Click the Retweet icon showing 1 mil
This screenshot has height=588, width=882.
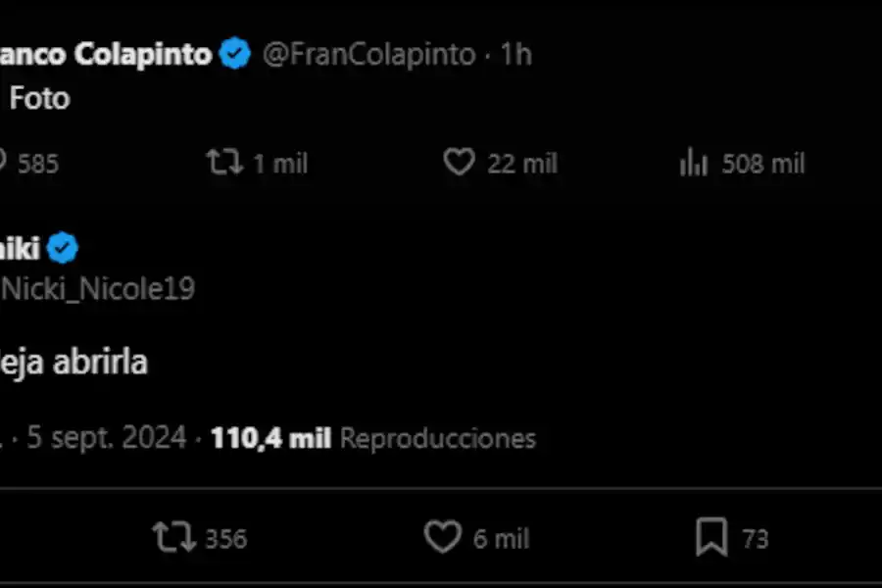[x=223, y=163]
